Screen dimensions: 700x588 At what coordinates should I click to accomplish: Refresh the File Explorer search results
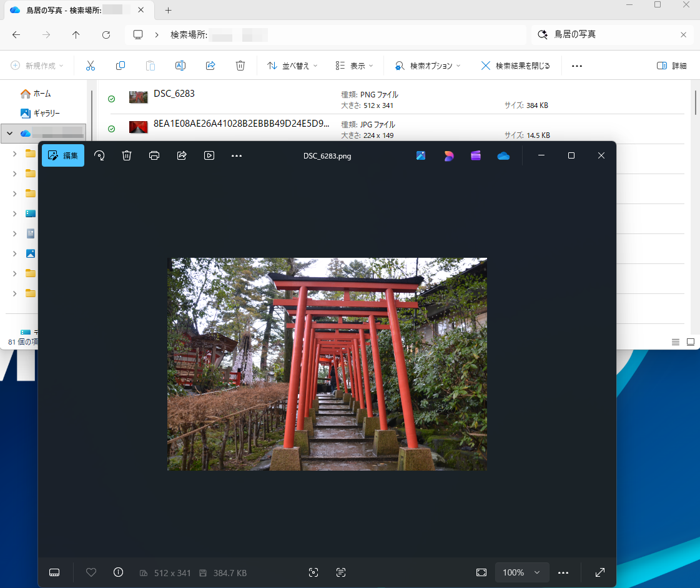tap(106, 35)
